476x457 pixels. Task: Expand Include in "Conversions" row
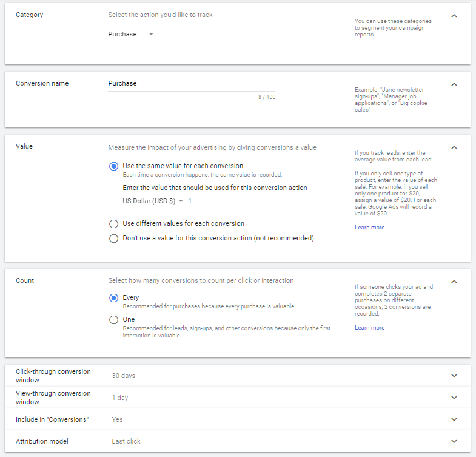(238, 419)
